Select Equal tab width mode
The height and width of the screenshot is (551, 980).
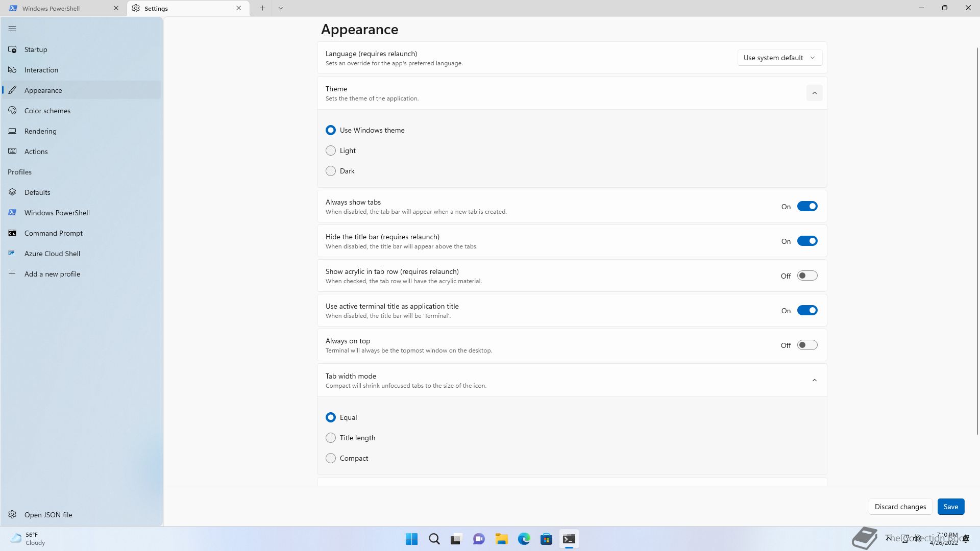click(331, 417)
